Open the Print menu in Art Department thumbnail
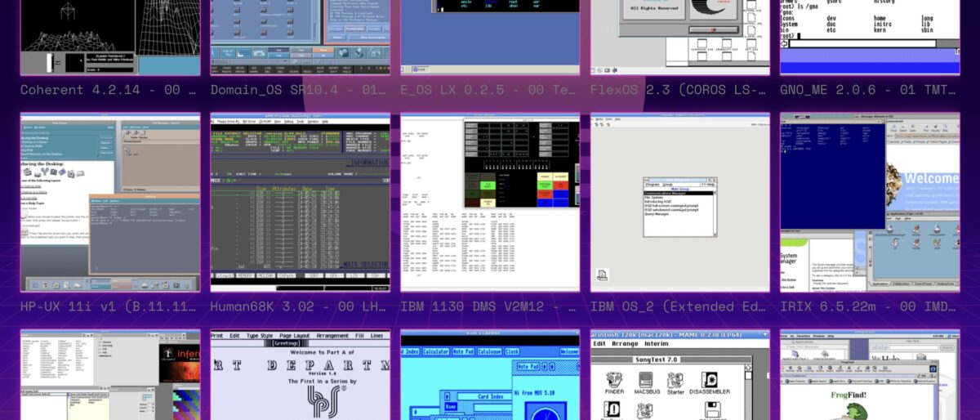The image size is (980, 420). click(217, 336)
